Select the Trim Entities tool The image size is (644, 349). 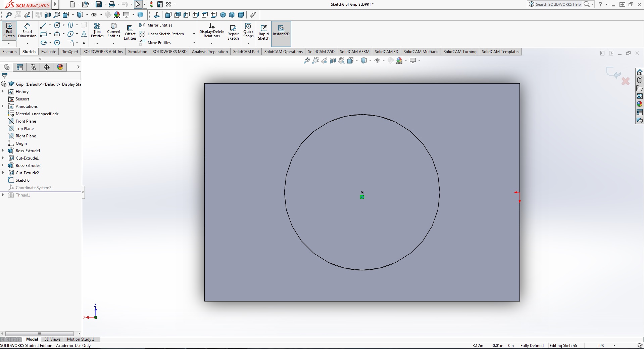[x=97, y=31]
